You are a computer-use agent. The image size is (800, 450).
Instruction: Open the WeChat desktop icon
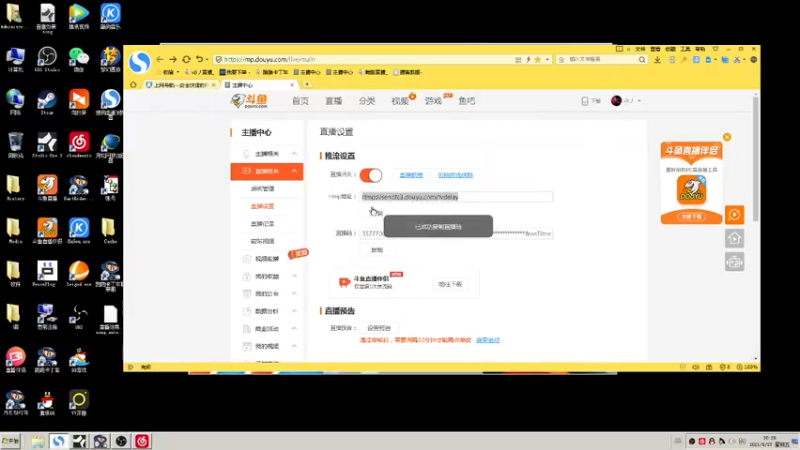79,59
